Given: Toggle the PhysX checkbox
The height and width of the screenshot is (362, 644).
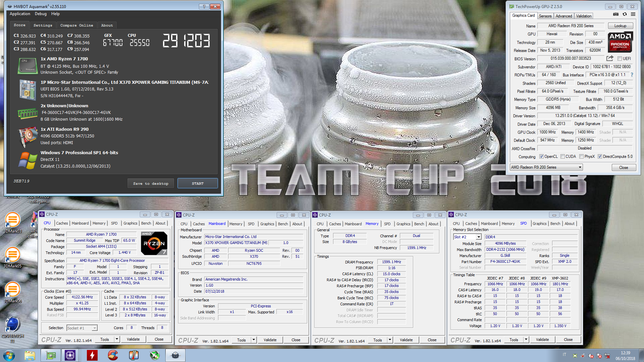Looking at the screenshot, I should click(581, 157).
